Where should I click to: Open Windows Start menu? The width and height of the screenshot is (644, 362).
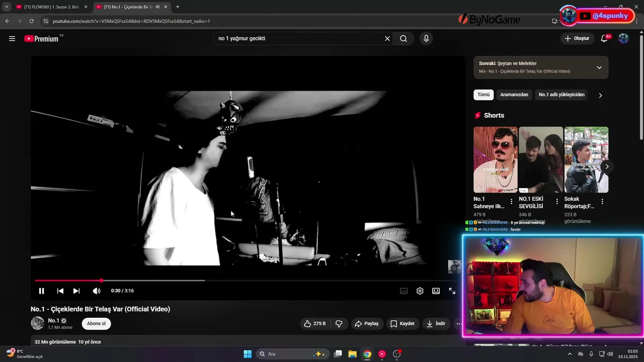pos(248,354)
